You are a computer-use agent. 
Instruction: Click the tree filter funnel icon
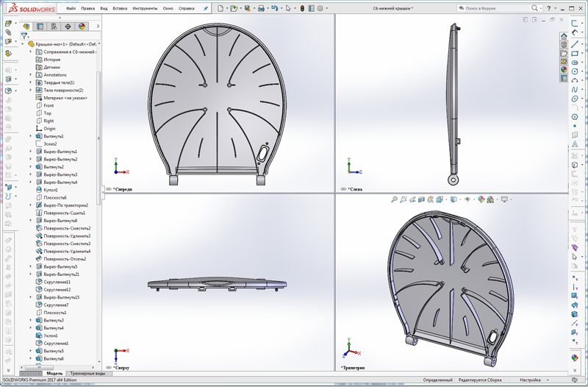pyautogui.click(x=24, y=35)
